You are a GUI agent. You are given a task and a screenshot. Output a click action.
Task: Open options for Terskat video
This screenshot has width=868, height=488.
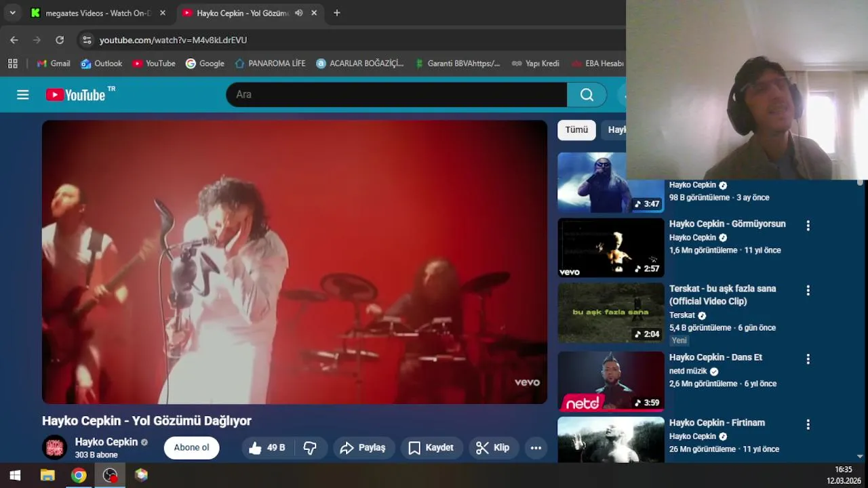click(x=808, y=290)
